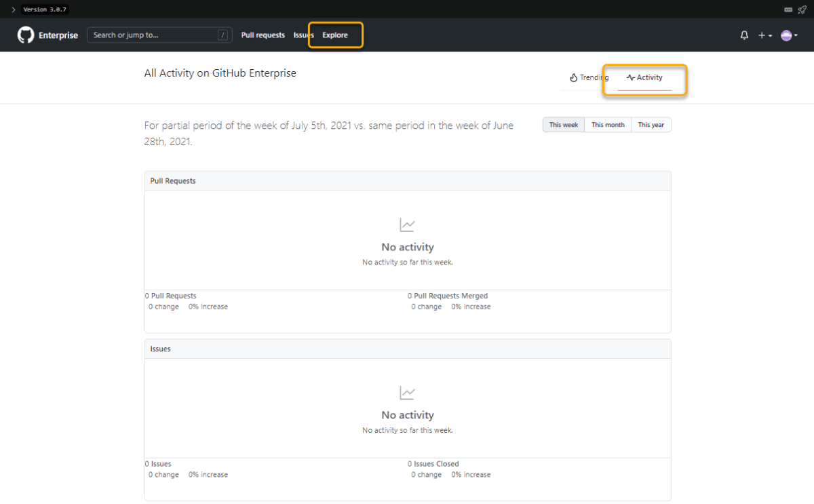
Task: Open the Explore header link
Action: point(335,35)
